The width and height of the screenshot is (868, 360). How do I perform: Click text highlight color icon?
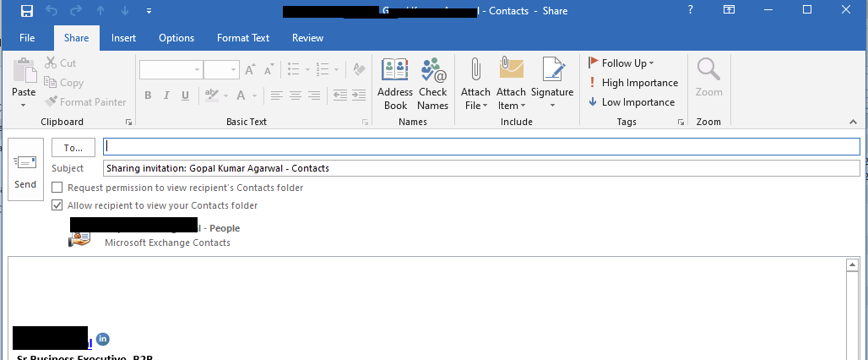click(212, 95)
